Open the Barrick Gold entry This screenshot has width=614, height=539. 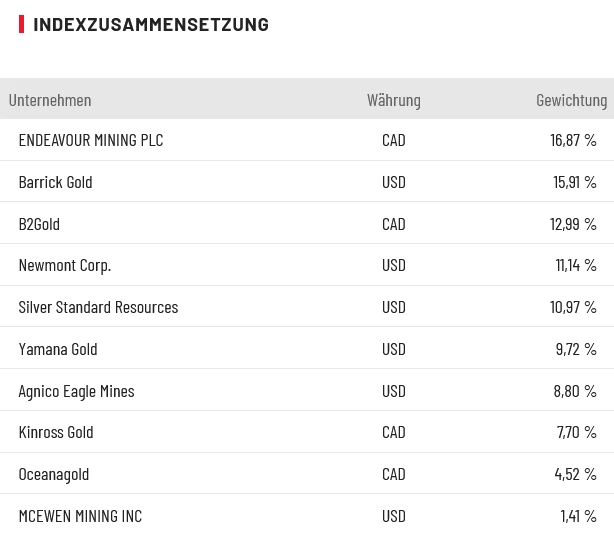55,182
